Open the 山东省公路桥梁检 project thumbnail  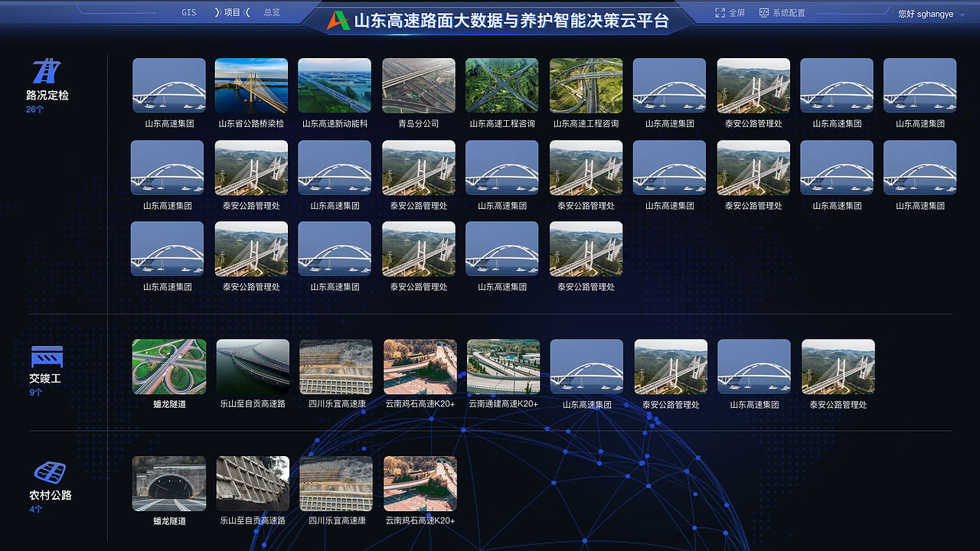coord(251,86)
